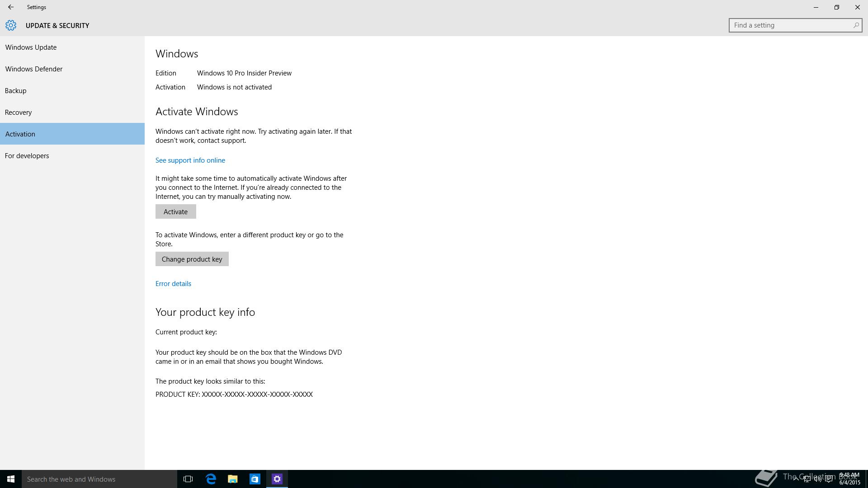
Task: Open the network tray icon
Action: [x=807, y=479]
